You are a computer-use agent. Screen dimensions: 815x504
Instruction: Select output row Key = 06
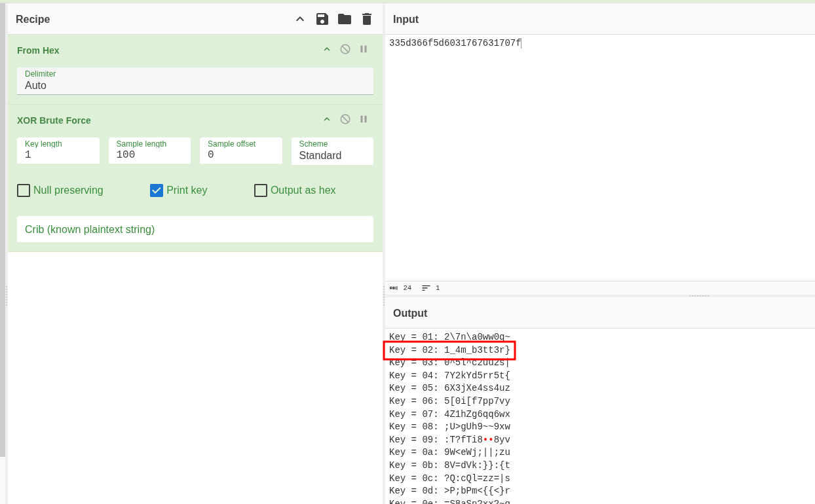click(449, 401)
